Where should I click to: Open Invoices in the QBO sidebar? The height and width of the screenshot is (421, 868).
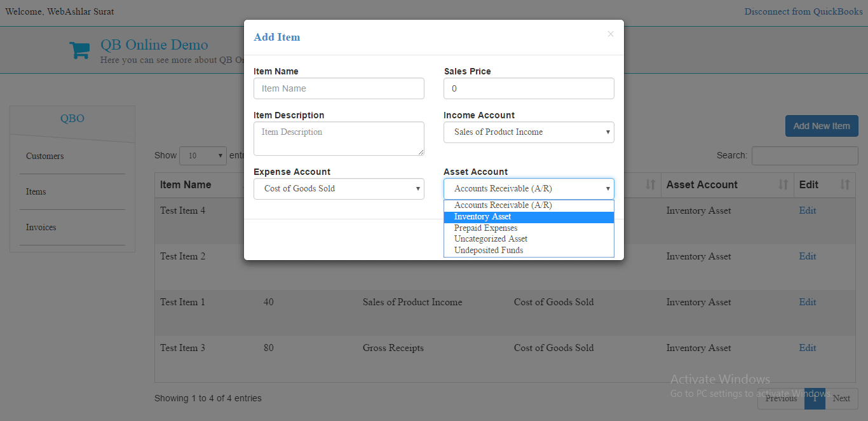click(41, 228)
